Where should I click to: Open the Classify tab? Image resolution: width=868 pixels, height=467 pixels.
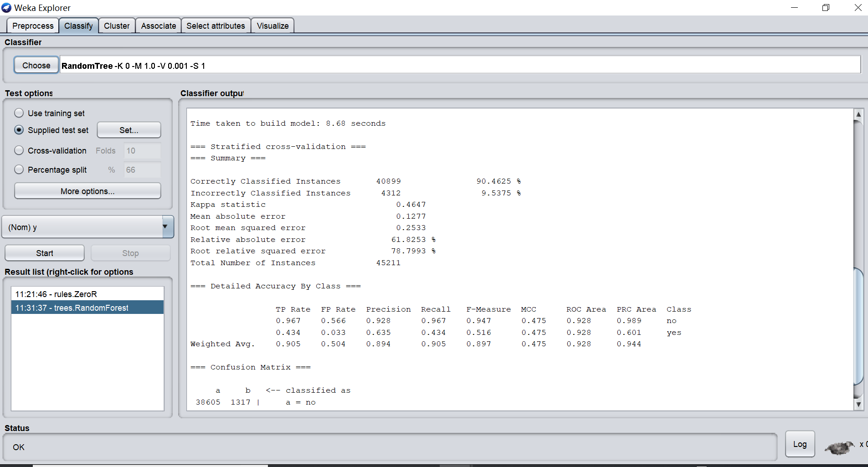click(x=78, y=26)
